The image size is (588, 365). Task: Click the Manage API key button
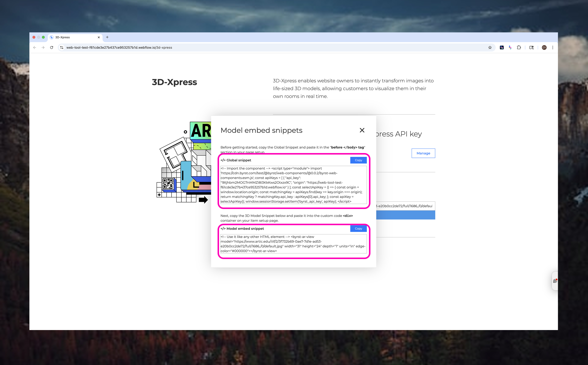click(423, 153)
